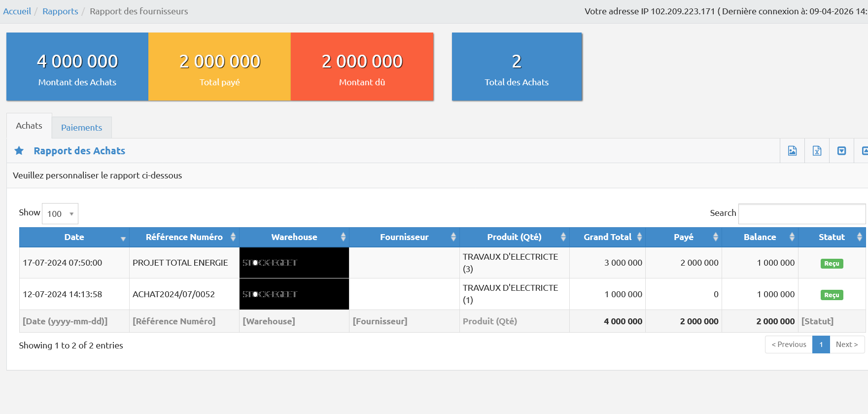Switch to the Paiements tab
This screenshot has width=868, height=414.
[81, 128]
